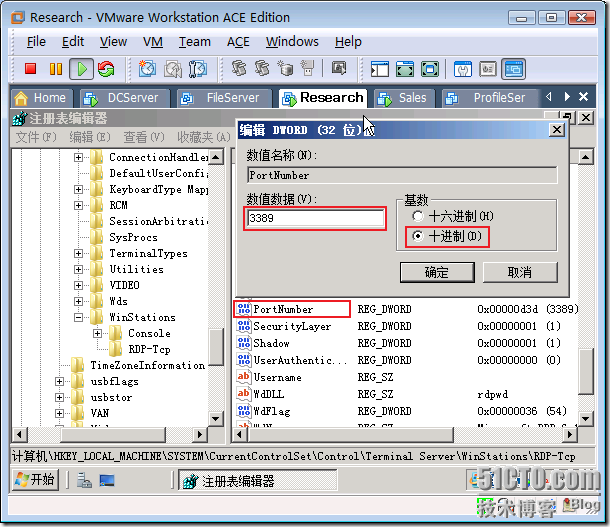Click the tree pane vertical scrollbar thumb
Image resolution: width=610 pixels, height=527 pixels.
(216, 347)
